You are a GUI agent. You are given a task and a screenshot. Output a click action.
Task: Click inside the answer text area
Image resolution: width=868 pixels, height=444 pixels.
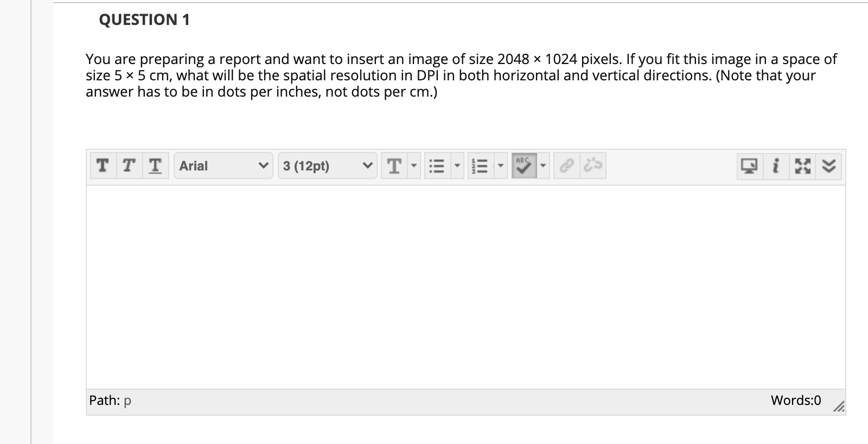(x=465, y=287)
